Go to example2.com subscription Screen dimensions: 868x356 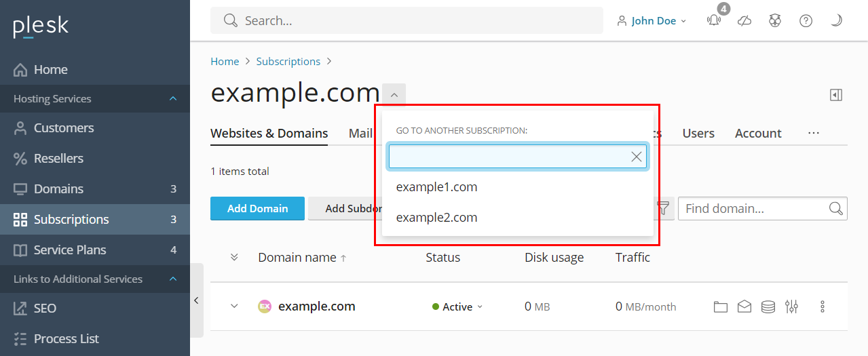point(436,218)
